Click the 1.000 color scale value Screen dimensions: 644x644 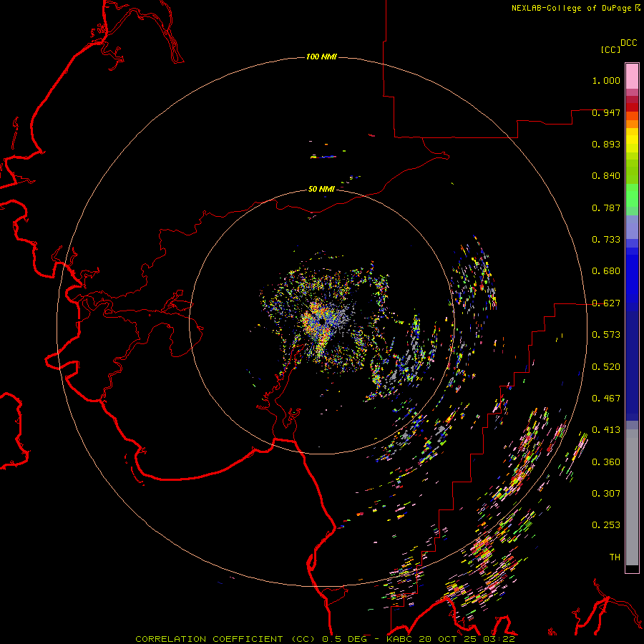point(606,80)
